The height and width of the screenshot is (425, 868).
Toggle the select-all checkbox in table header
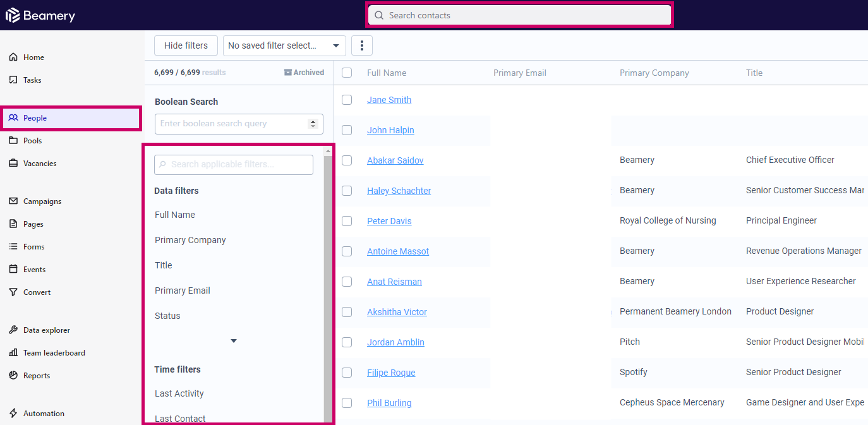tap(347, 73)
